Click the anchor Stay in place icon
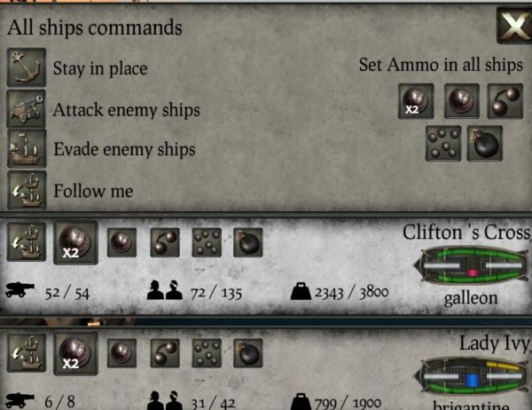 27,67
